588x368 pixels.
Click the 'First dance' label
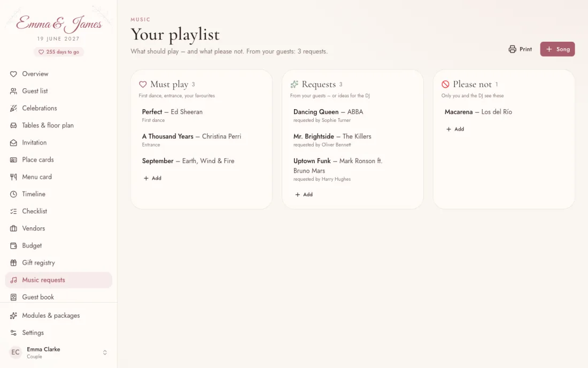coord(153,120)
